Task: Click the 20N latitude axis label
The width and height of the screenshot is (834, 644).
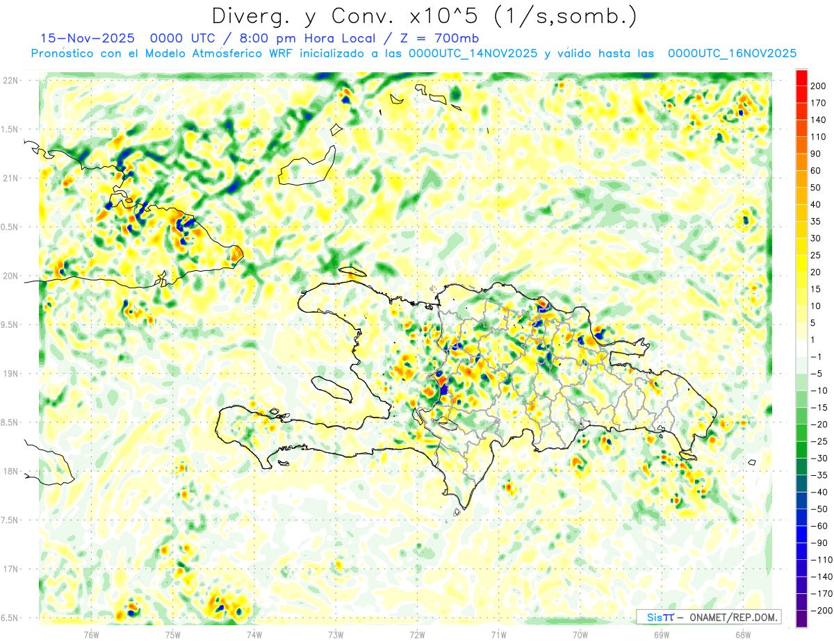Action: point(10,276)
